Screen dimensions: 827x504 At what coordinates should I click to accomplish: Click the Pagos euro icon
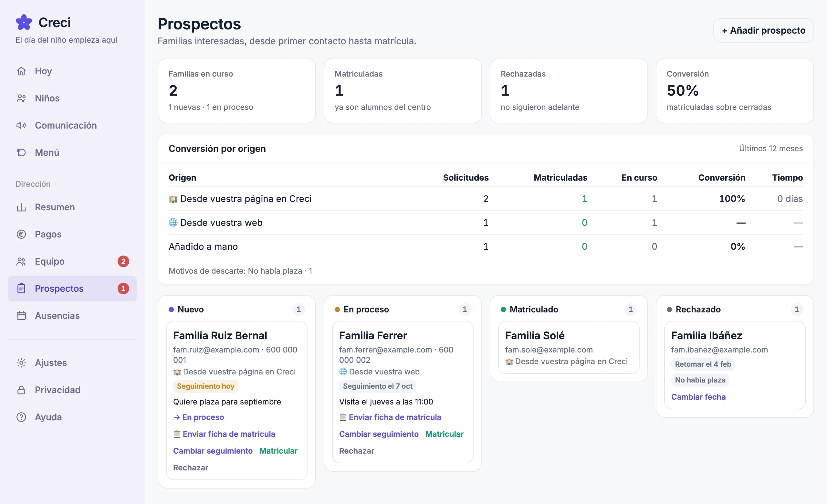click(x=21, y=235)
